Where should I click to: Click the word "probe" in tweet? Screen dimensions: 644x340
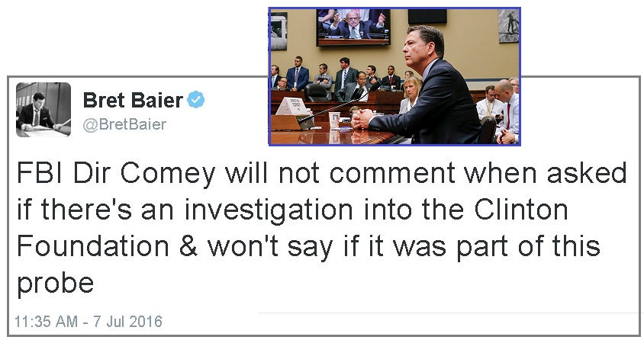coord(55,284)
